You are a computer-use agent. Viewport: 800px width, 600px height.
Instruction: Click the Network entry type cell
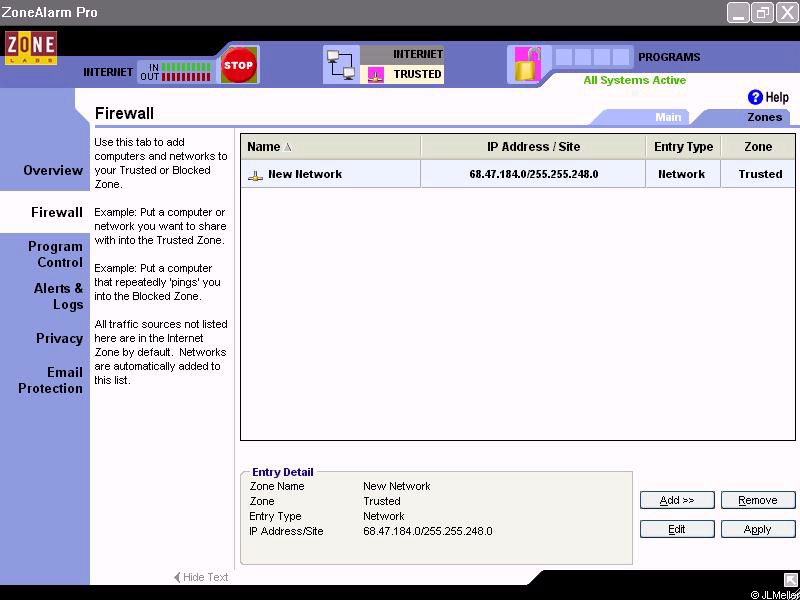point(683,174)
